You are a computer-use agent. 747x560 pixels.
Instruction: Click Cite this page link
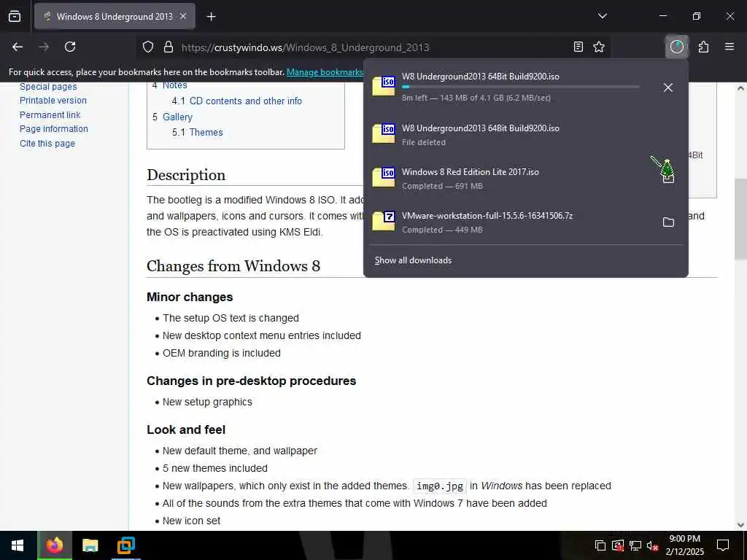(47, 144)
